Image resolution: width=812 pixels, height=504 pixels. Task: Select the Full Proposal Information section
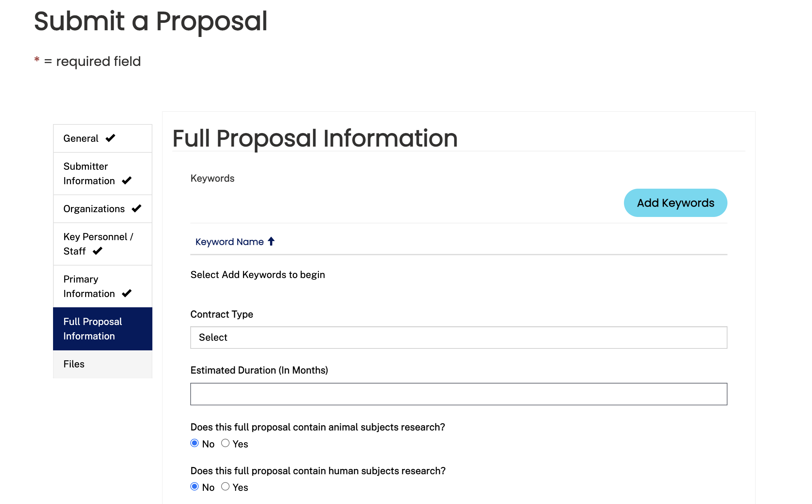click(x=93, y=329)
